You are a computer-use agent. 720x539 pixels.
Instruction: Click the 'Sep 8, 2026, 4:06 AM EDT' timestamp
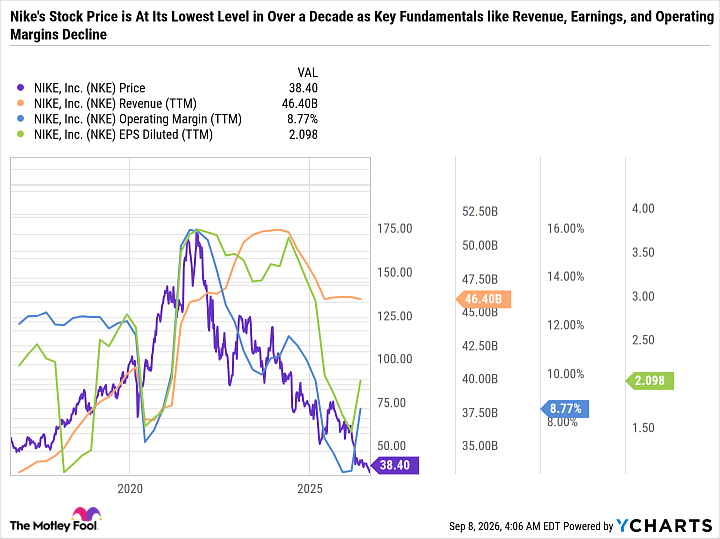click(505, 526)
